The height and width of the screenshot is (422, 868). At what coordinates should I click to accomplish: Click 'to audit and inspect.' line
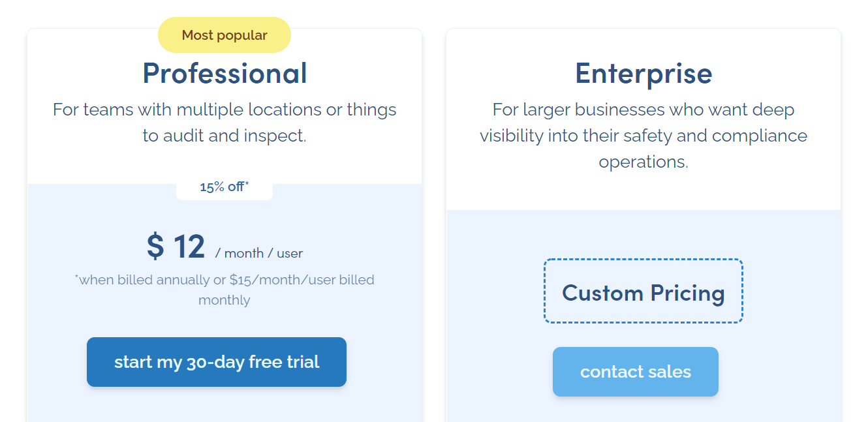(225, 136)
